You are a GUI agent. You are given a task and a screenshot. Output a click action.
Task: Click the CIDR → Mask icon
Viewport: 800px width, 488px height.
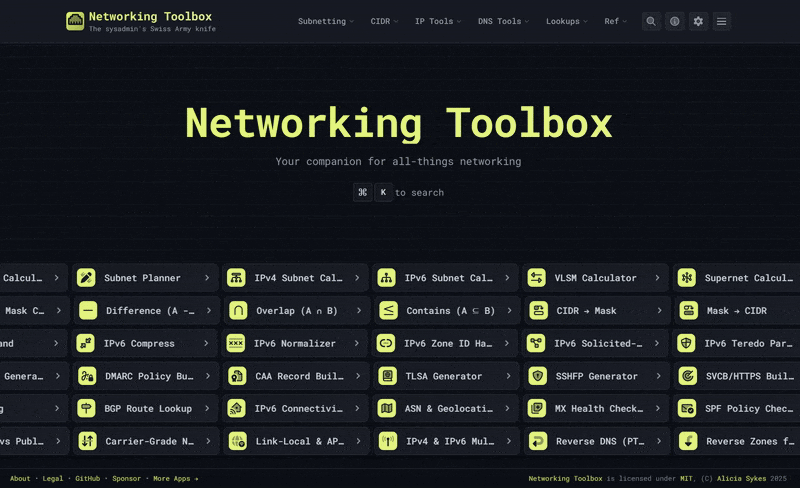point(538,310)
